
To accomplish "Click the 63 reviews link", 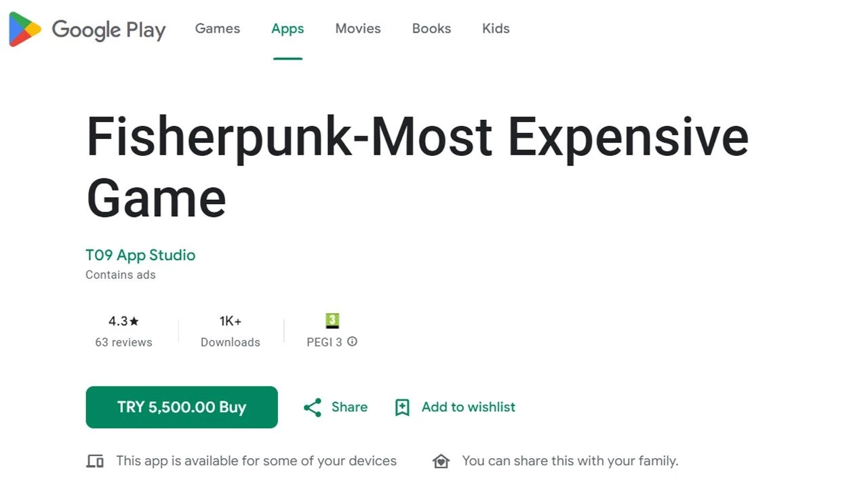I will click(x=123, y=342).
